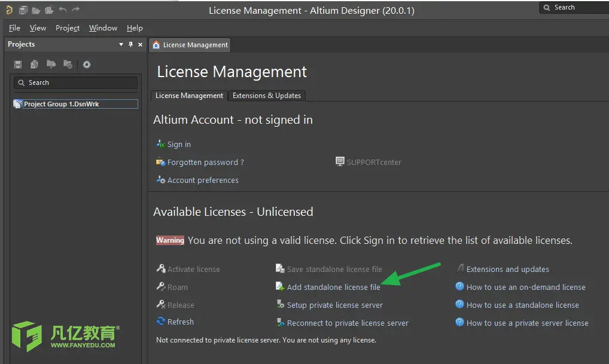Image resolution: width=609 pixels, height=364 pixels.
Task: Click the Projects panel search field
Action: click(x=76, y=82)
